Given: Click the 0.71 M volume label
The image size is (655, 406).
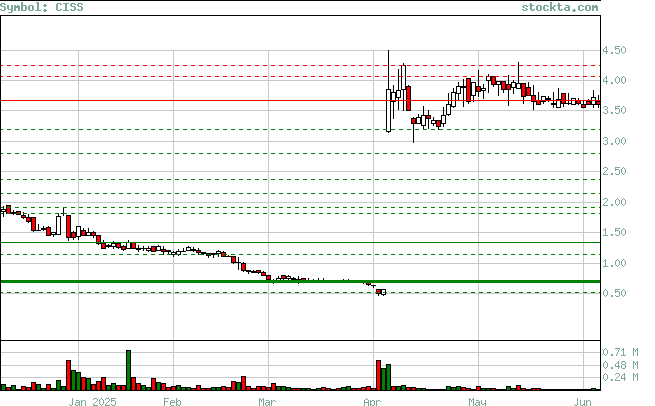Looking at the screenshot, I should pyautogui.click(x=620, y=352).
